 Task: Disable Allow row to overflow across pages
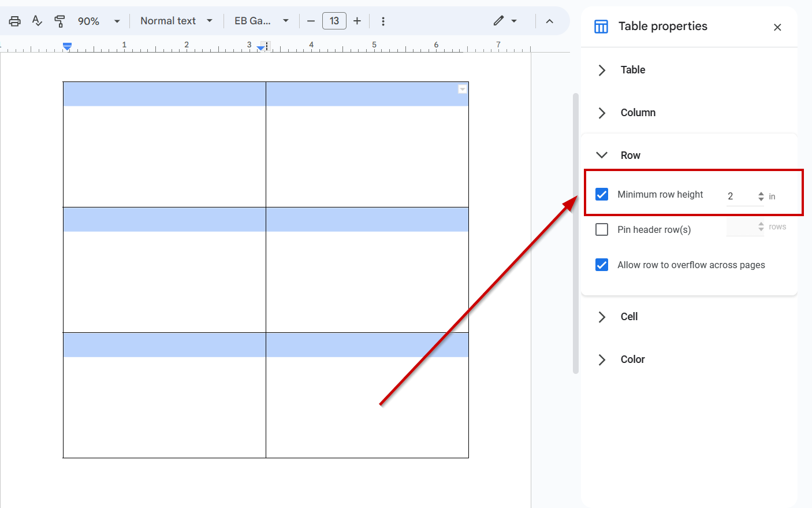pos(601,265)
